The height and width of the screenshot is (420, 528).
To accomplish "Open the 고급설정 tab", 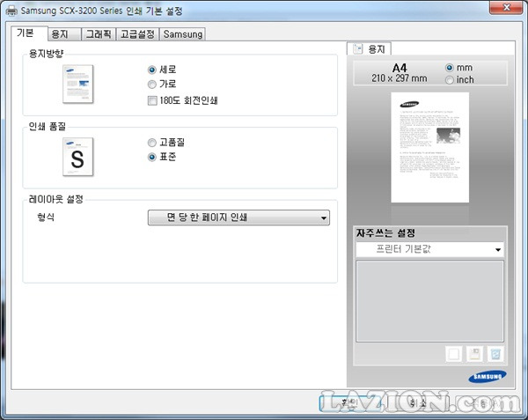I will [137, 34].
